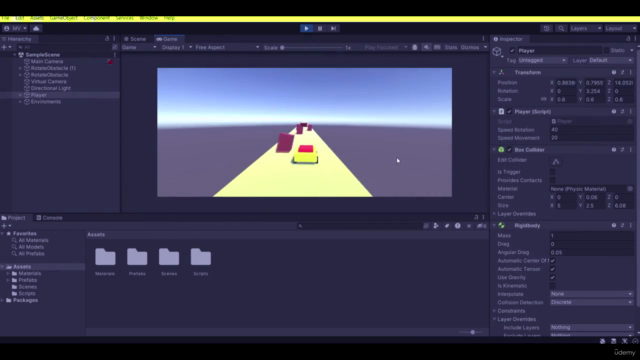Expand Enviroments object in Hierarchy

tap(20, 102)
